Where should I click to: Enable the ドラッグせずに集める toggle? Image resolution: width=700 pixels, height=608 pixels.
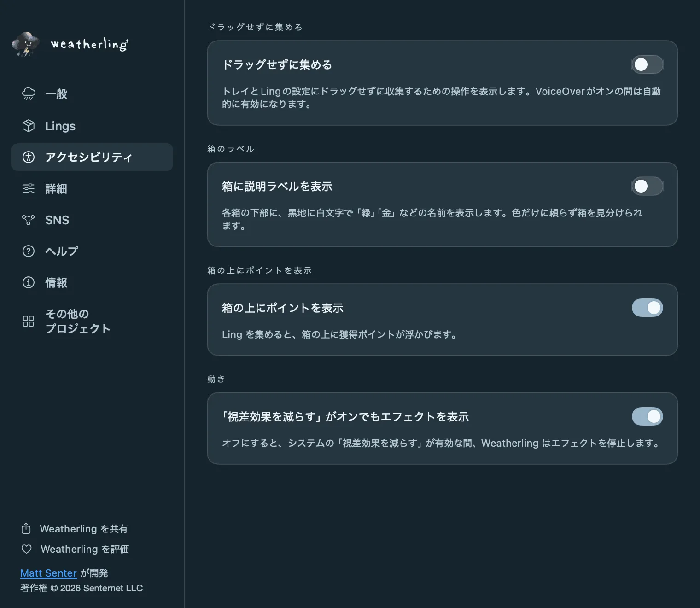click(647, 64)
